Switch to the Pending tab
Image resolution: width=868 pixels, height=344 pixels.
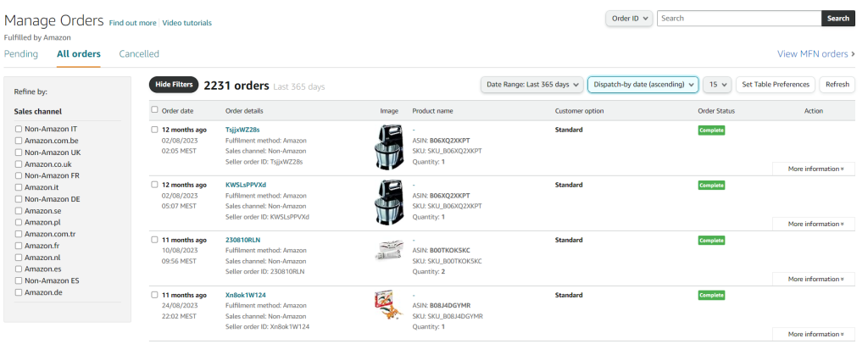[x=21, y=54]
